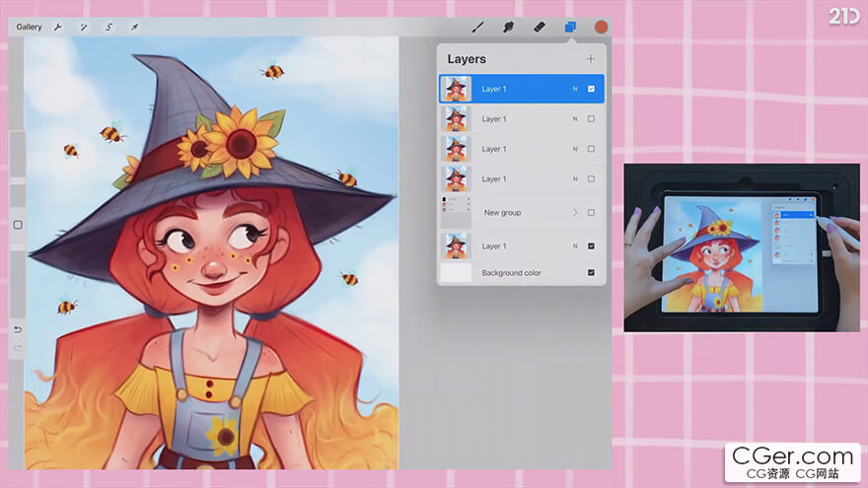Hide the highlighted top Layer 1

click(591, 89)
